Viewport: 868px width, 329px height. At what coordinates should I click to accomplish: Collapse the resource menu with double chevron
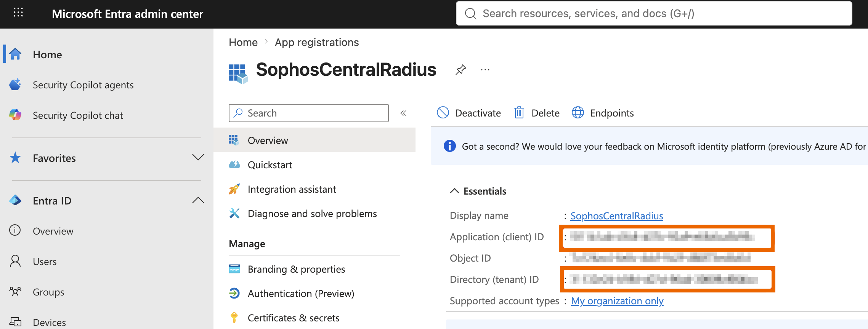point(403,113)
